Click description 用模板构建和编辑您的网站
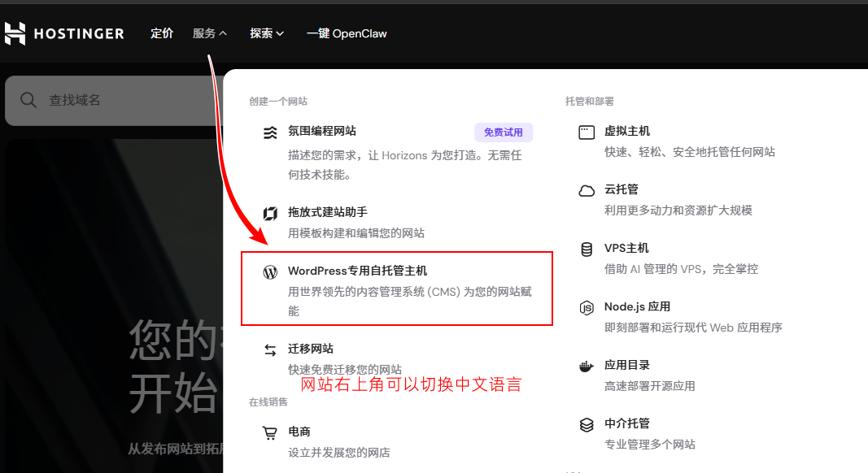Image resolution: width=868 pixels, height=473 pixels. 356,233
